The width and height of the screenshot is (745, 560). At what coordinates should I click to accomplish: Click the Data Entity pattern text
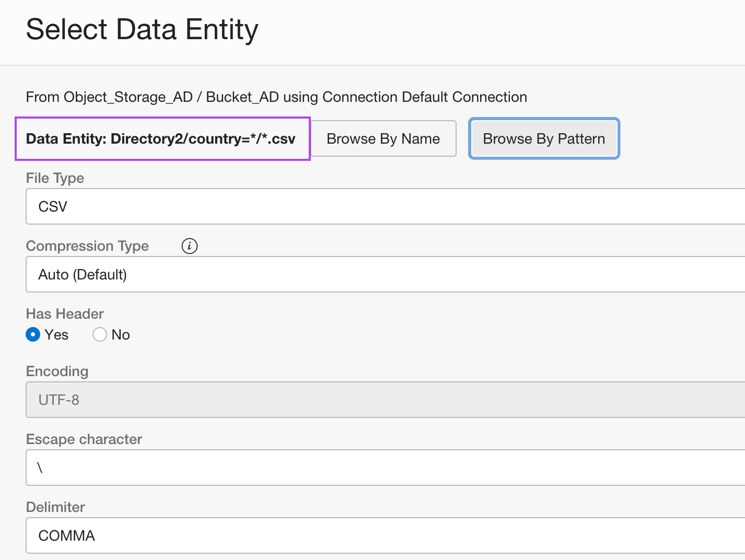tap(161, 139)
